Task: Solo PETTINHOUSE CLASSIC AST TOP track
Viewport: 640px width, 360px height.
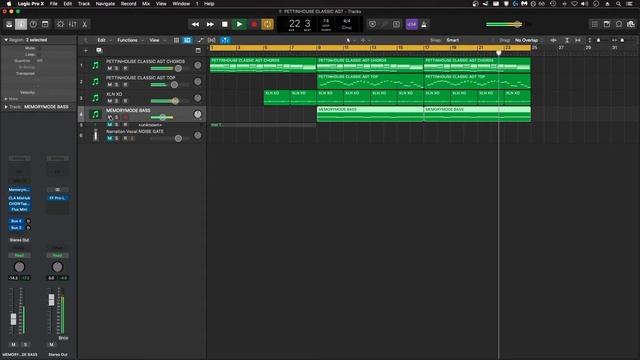Action: (x=117, y=84)
